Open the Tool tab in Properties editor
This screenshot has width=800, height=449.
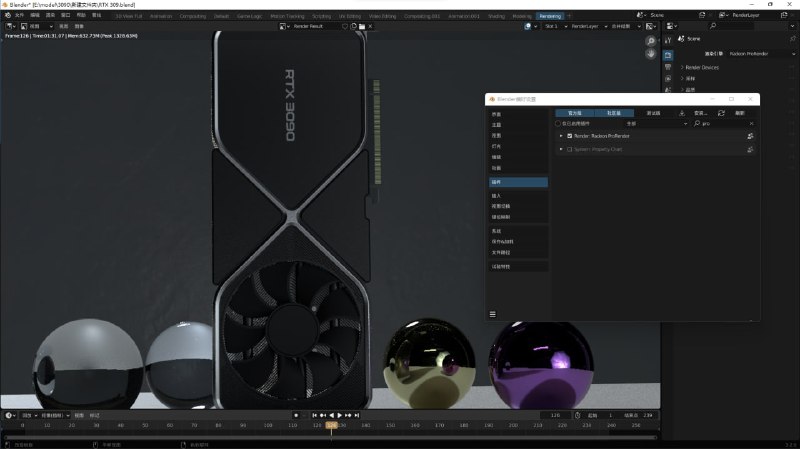668,40
